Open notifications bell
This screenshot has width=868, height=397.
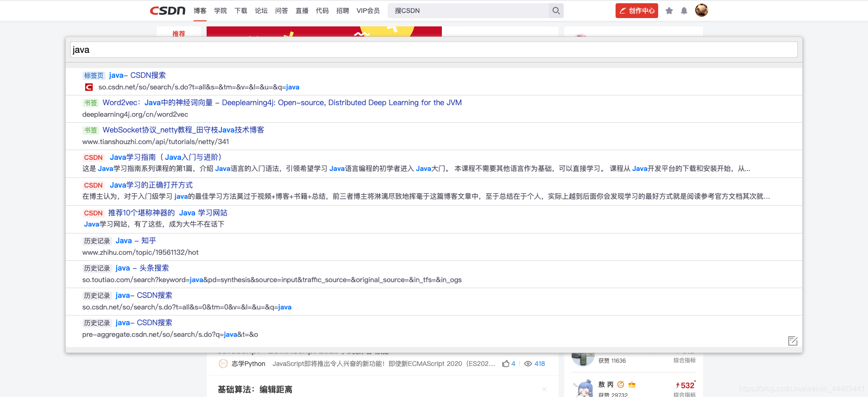pos(684,11)
